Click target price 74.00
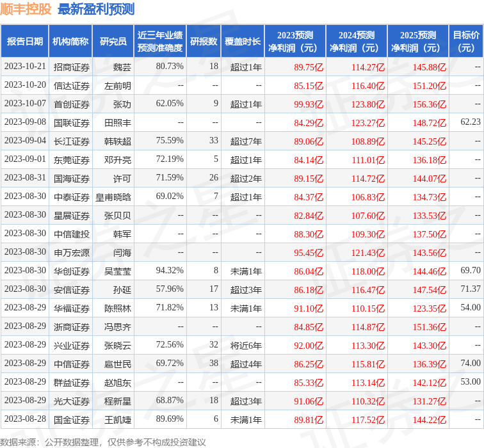Image resolution: width=484 pixels, height=448 pixels. [x=471, y=364]
